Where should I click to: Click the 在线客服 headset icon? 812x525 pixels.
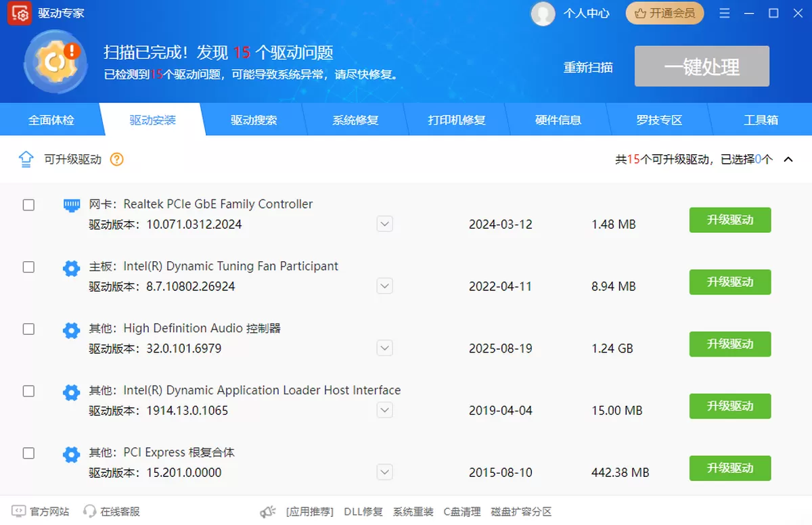[x=89, y=511]
